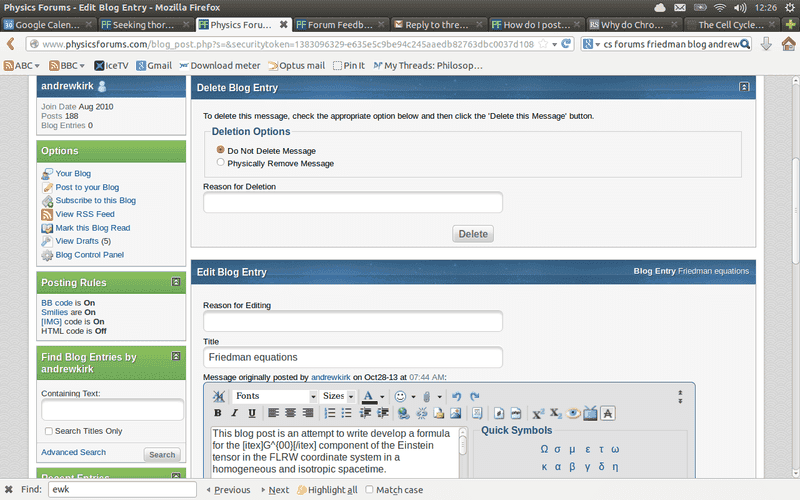Viewport: 800px width, 500px height.
Task: Insert an ordered numbered list
Action: (x=330, y=413)
